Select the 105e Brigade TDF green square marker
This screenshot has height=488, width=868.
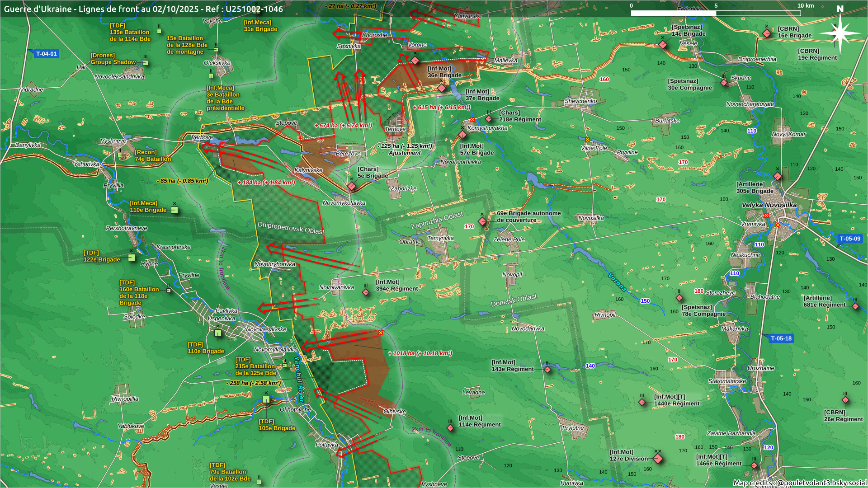coord(266,399)
